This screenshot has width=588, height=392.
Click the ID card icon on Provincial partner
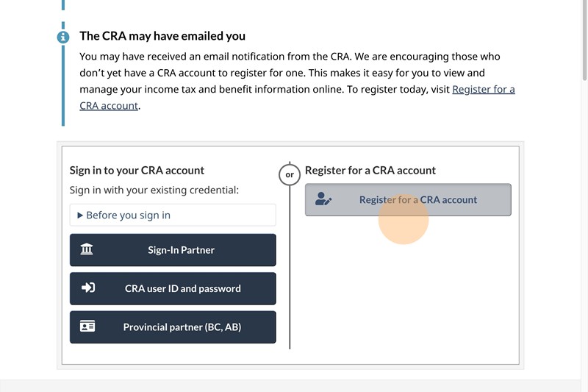87,327
